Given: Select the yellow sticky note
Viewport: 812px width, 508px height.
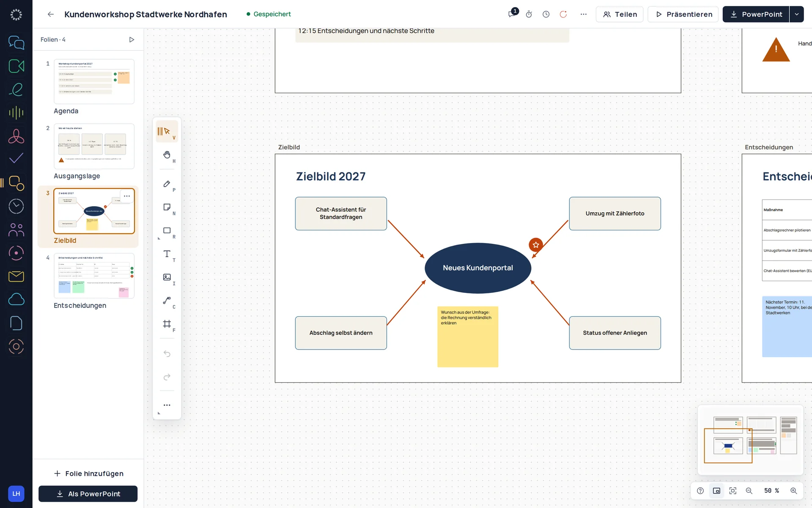Looking at the screenshot, I should click(468, 337).
